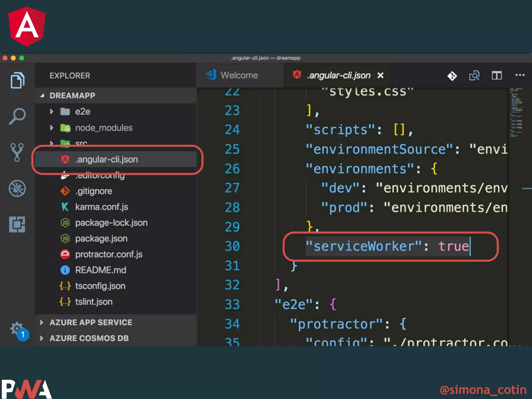Open the Search view icon
The image size is (532, 399).
point(17,116)
